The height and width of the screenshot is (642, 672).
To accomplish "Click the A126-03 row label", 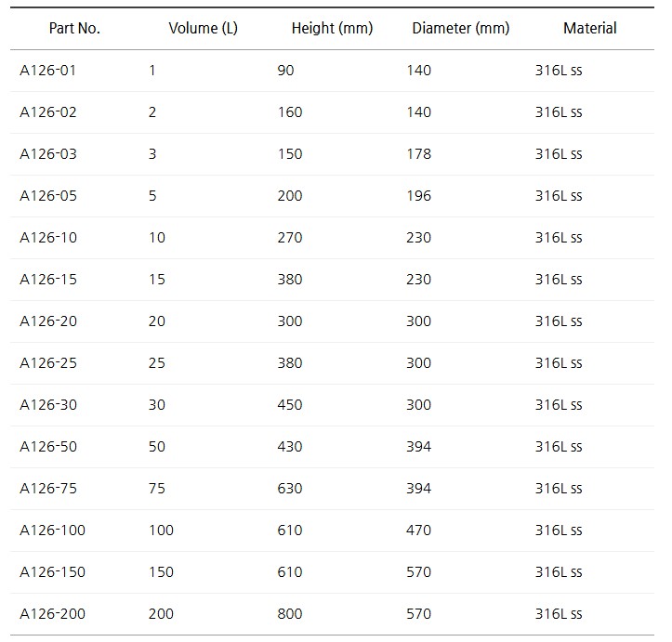I will coord(48,154).
